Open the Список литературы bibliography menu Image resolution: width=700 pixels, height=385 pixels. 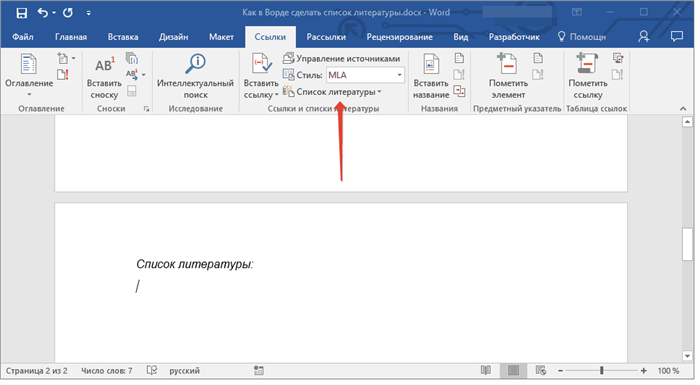(x=333, y=92)
